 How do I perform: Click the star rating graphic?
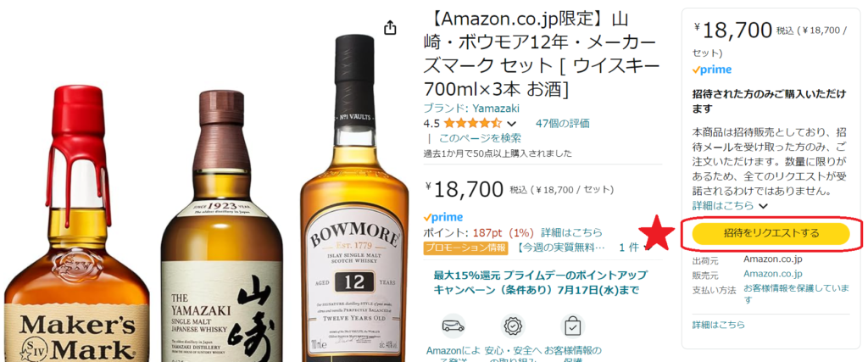click(x=472, y=123)
